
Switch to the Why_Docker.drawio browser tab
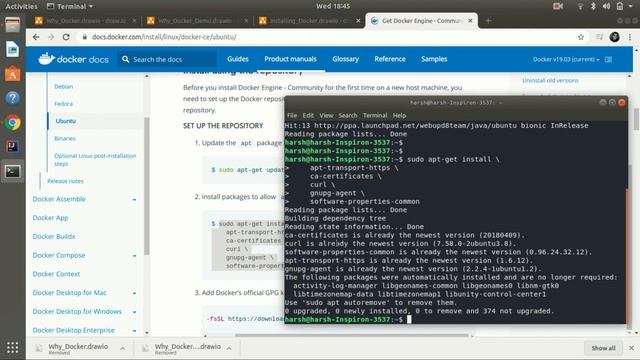click(85, 20)
